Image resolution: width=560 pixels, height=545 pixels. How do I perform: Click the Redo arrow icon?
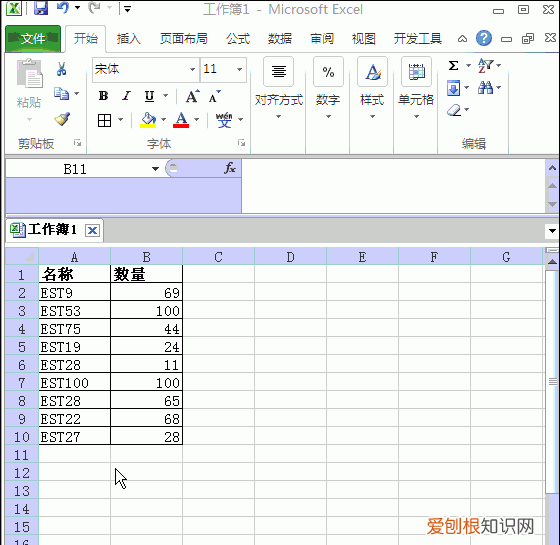pyautogui.click(x=94, y=8)
